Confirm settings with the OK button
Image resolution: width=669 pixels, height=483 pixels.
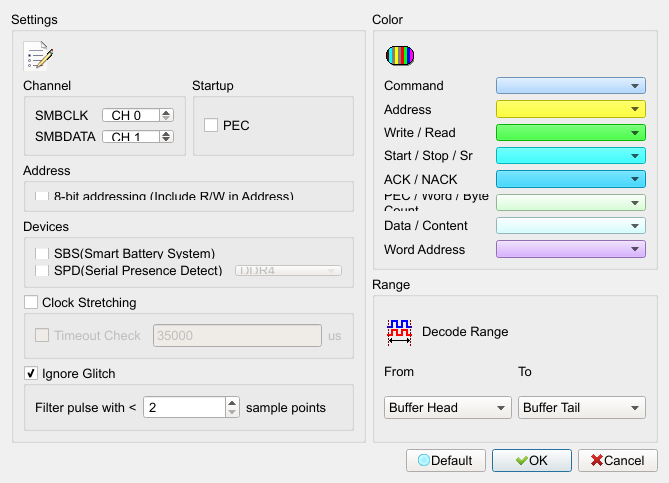coord(532,460)
